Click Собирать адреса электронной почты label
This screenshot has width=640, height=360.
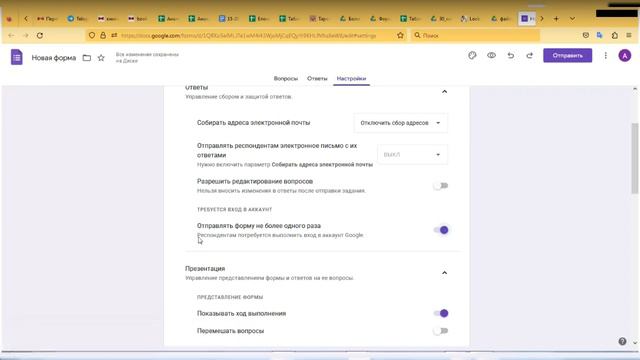[253, 123]
